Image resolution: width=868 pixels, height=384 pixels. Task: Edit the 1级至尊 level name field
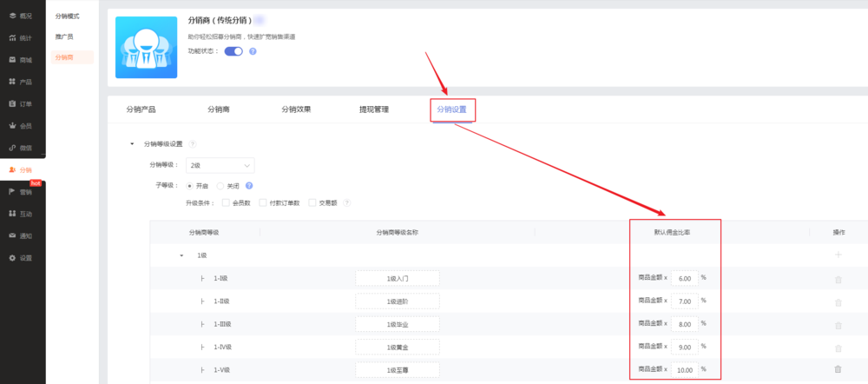[398, 369]
